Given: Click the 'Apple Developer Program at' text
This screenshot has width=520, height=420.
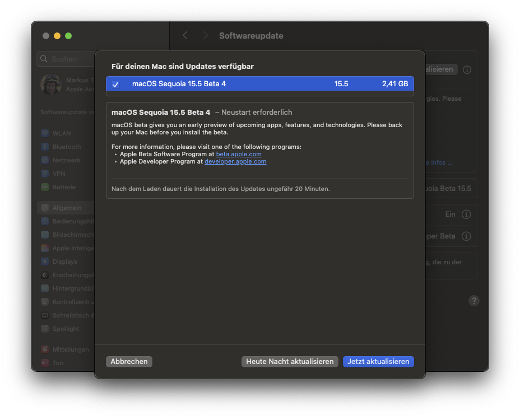Looking at the screenshot, I should coord(161,161).
